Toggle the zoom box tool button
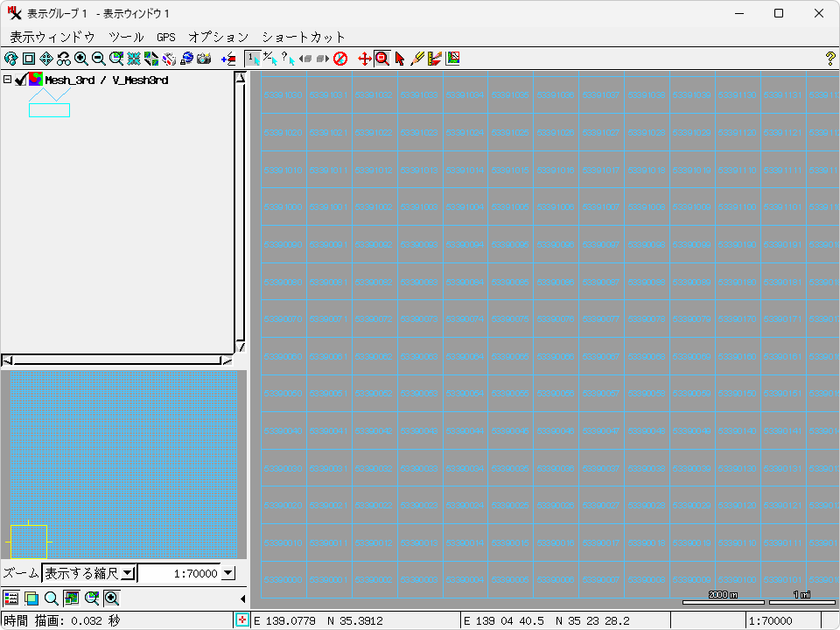This screenshot has width=840, height=630. tap(381, 59)
